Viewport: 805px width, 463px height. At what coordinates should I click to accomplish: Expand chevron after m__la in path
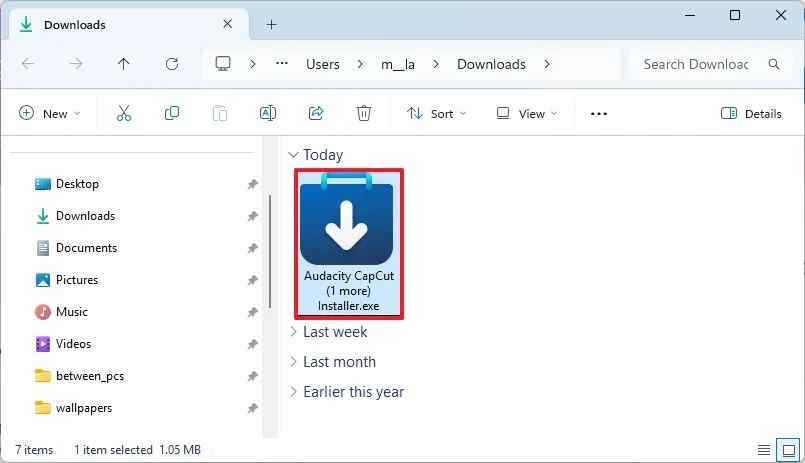click(436, 64)
